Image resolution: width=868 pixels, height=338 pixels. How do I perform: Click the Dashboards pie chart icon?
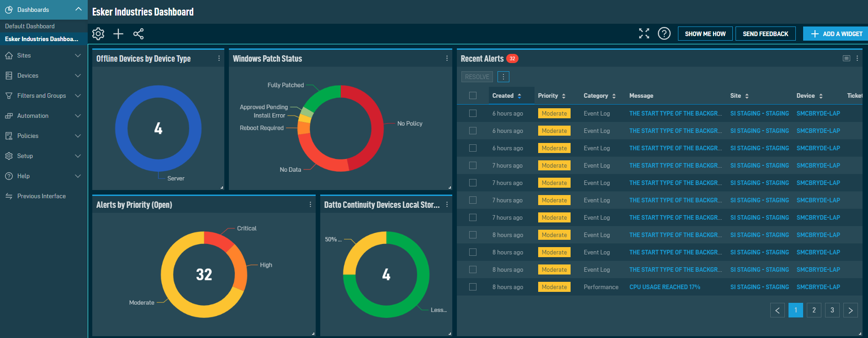tap(9, 10)
